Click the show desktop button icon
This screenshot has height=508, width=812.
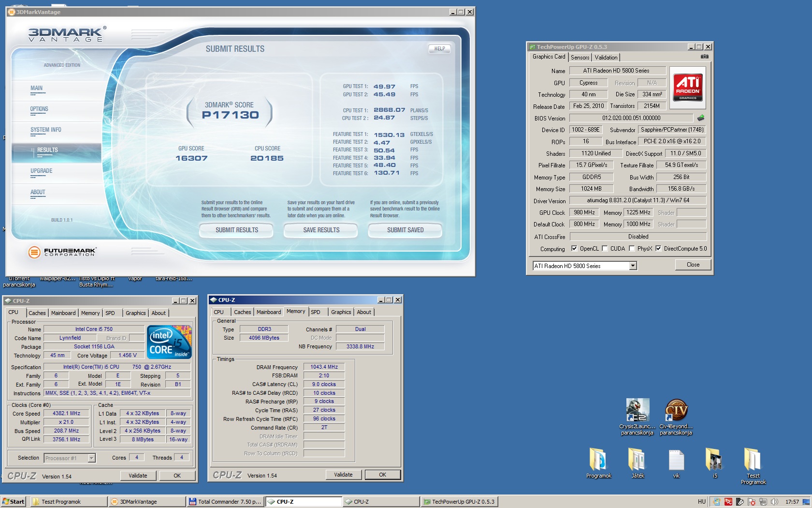pos(806,502)
